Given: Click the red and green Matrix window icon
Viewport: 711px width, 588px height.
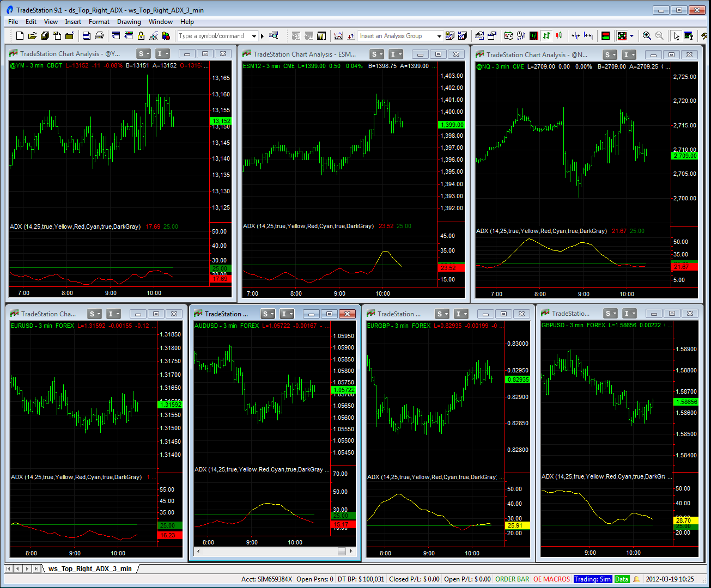Looking at the screenshot, I should coord(605,36).
